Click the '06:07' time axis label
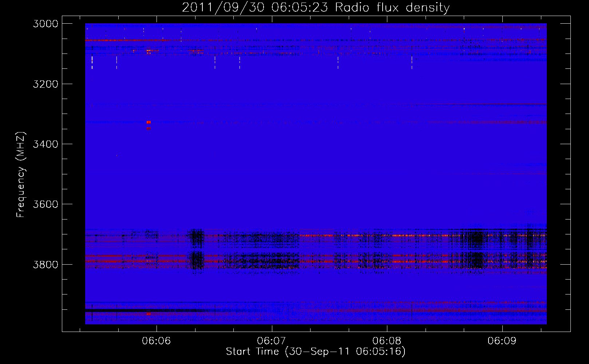The image size is (589, 364). (272, 341)
